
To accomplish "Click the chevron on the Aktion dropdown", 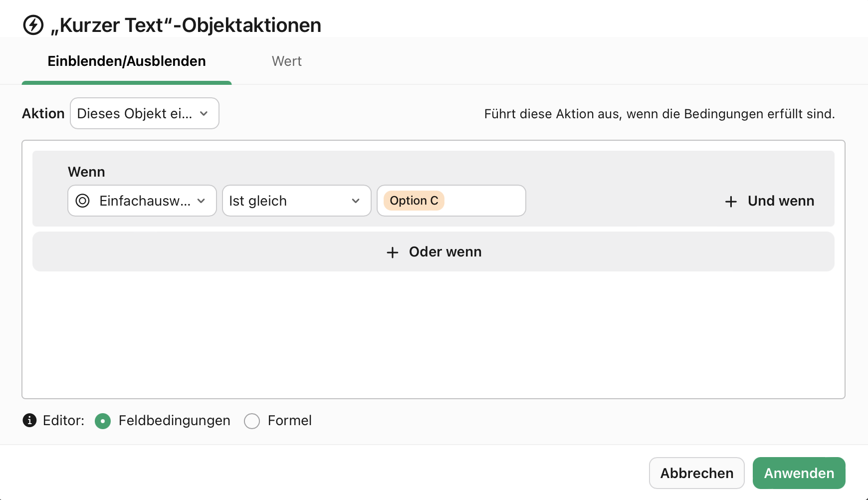I will coord(204,113).
